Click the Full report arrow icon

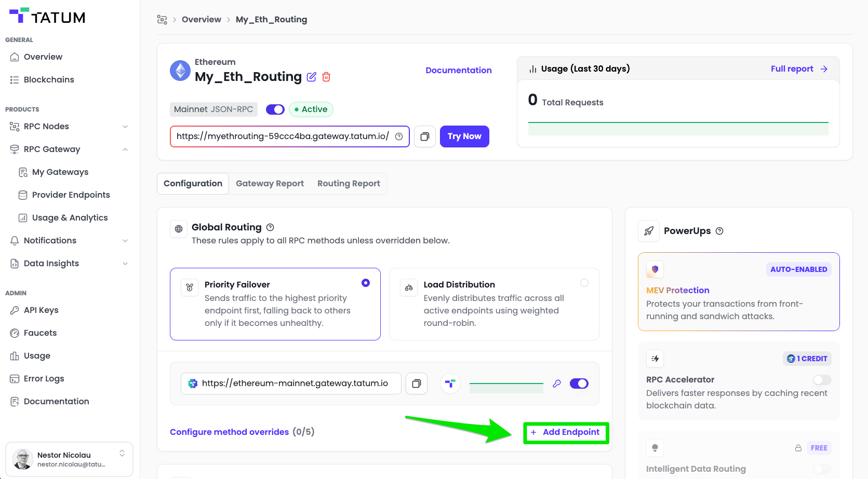824,69
